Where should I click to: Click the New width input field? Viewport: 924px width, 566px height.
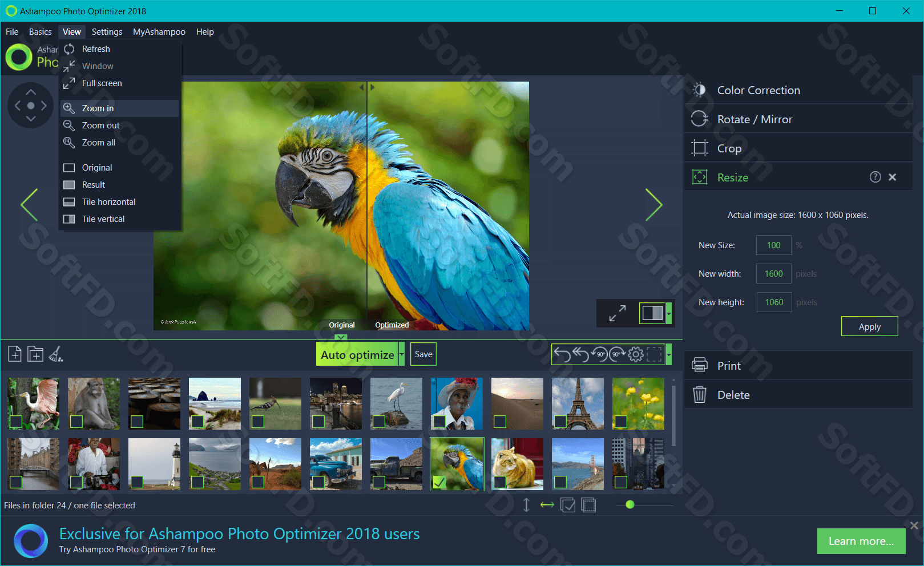point(773,274)
